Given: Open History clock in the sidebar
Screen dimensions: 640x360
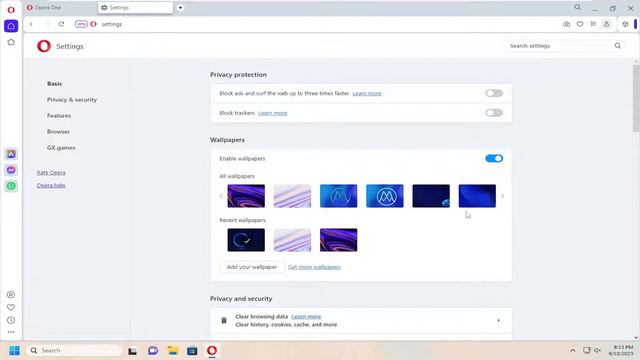Looking at the screenshot, I should coord(11,320).
